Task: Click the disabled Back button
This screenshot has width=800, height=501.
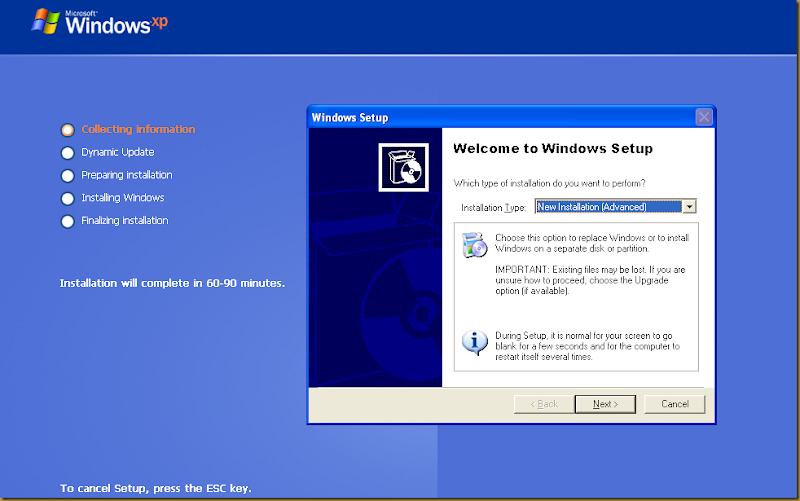Action: pyautogui.click(x=544, y=404)
